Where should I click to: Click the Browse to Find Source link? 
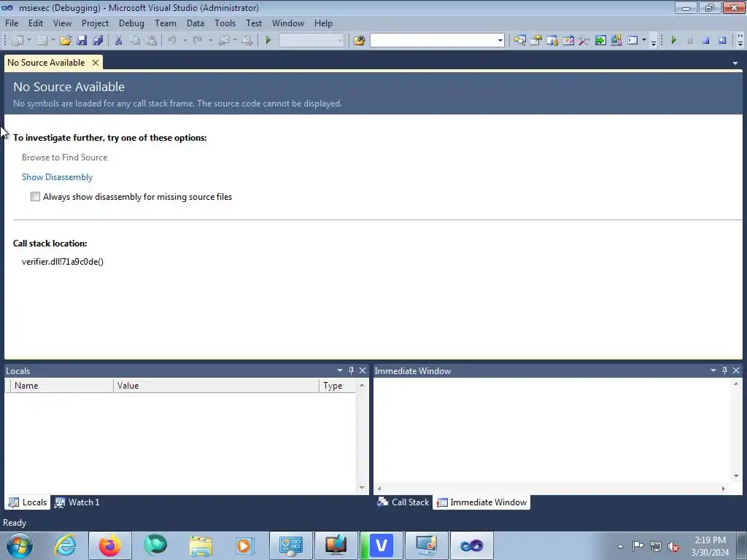click(x=64, y=157)
